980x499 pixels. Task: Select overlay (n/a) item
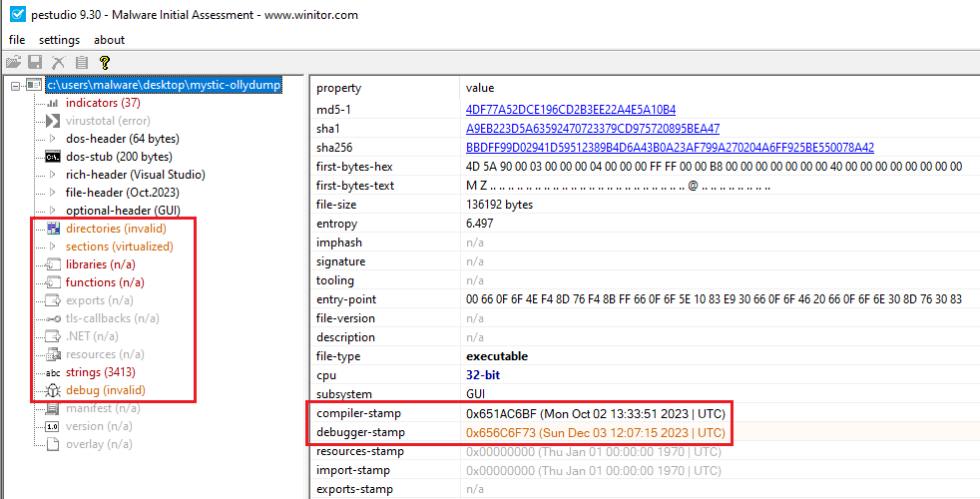pos(99,444)
